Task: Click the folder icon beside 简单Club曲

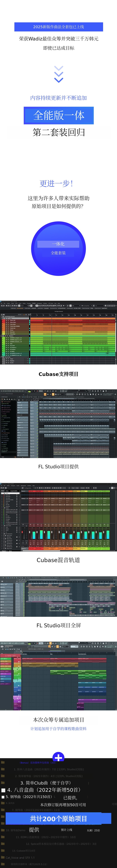Action: (x=3, y=782)
